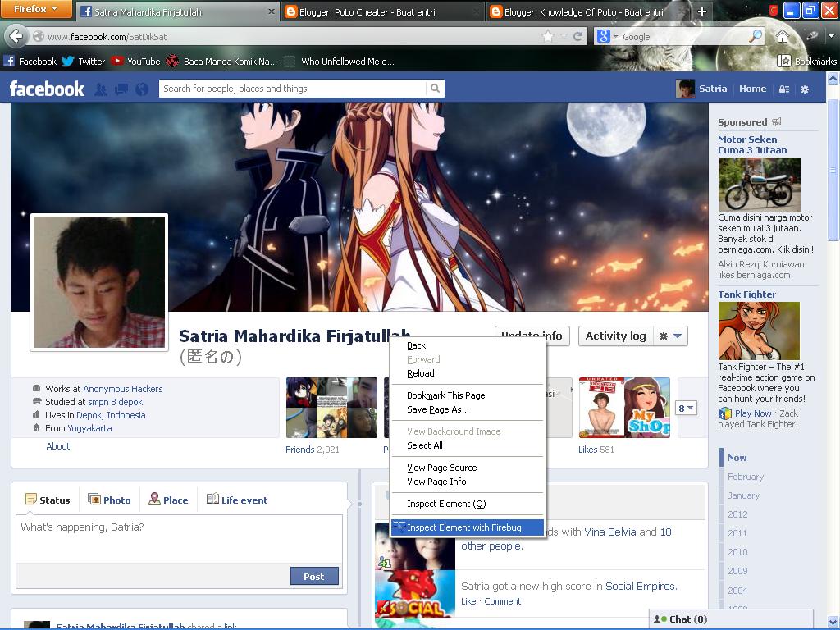The height and width of the screenshot is (630, 840).
Task: Select the Status composer tab
Action: [47, 500]
